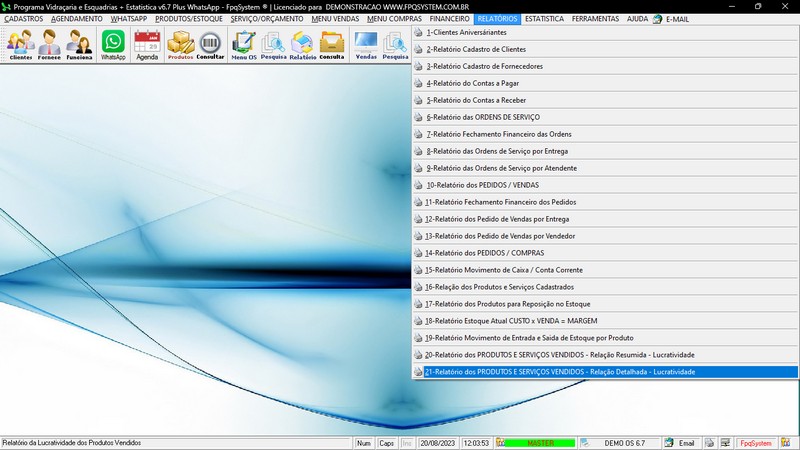Open the Consultar barcode icon
Viewport: 800px width, 450px height.
[x=210, y=44]
